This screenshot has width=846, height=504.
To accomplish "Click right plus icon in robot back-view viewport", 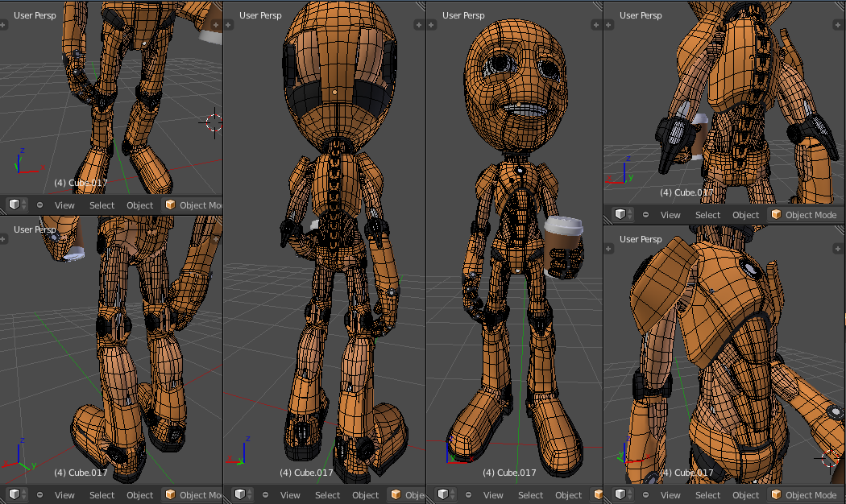I will coord(419,25).
